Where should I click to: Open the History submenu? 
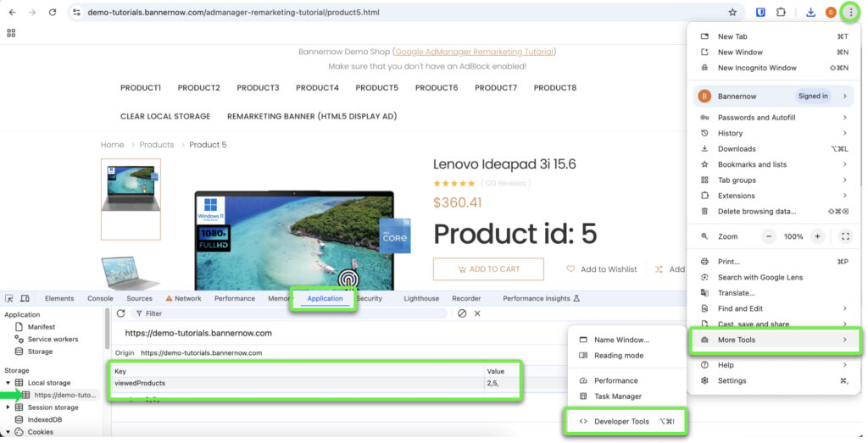773,133
